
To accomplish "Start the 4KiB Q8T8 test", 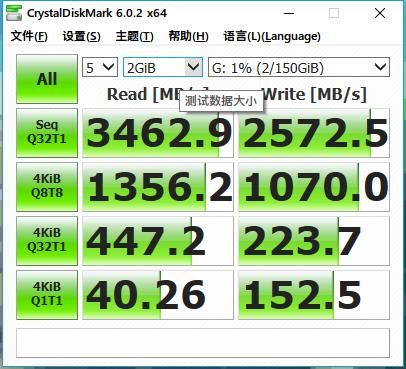I will pos(47,187).
